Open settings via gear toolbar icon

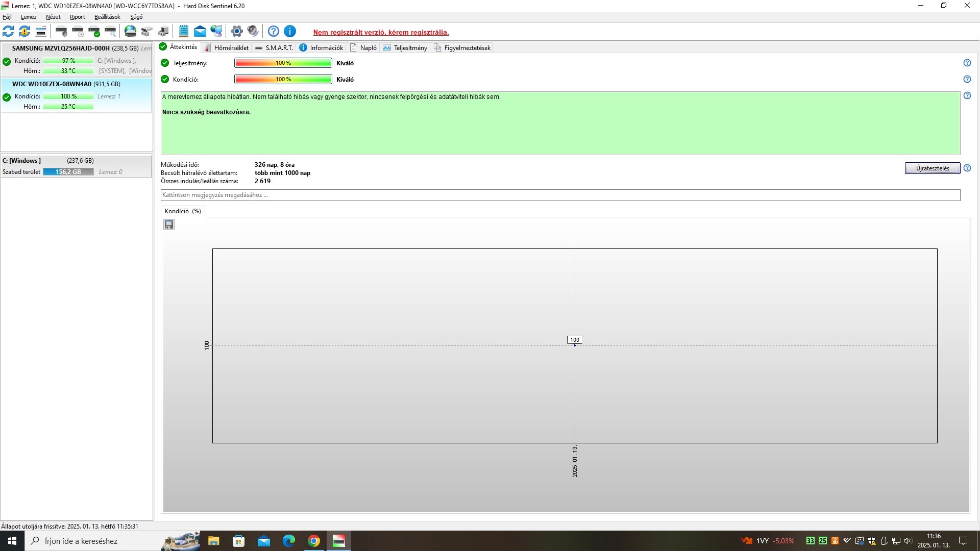(236, 32)
